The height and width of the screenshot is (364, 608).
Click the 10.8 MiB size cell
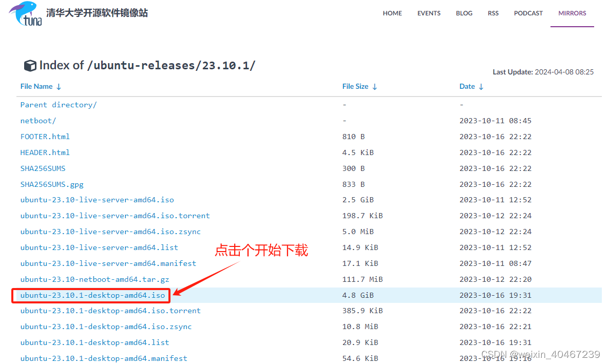click(360, 327)
